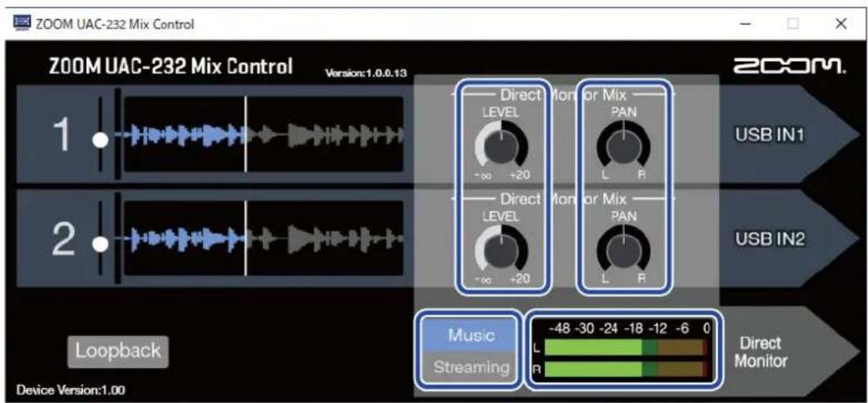Click the Device Version:1.00 text
The height and width of the screenshot is (403, 868).
point(71,391)
